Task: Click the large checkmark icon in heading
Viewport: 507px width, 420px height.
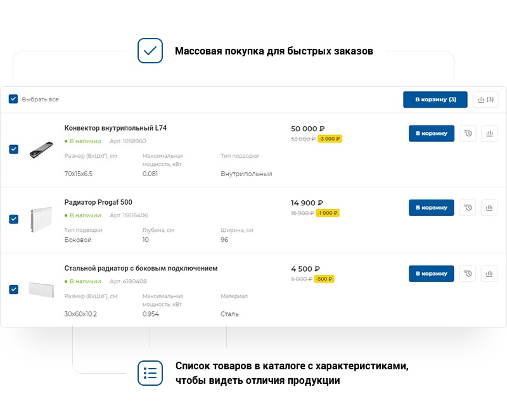Action: click(150, 51)
